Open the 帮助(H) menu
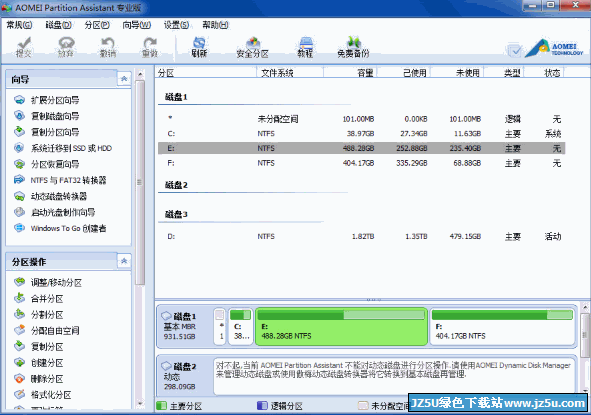 (x=215, y=25)
